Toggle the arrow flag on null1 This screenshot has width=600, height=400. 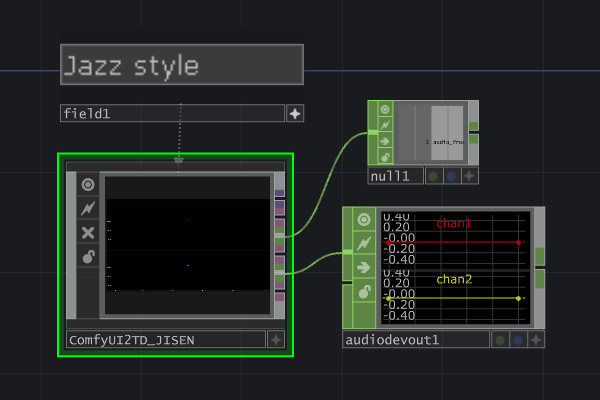[x=385, y=141]
